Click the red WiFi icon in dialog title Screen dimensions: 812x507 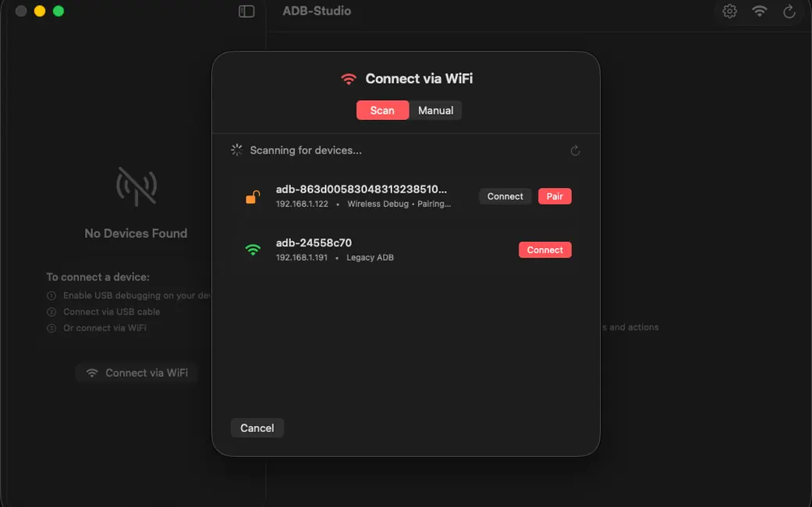(x=349, y=79)
